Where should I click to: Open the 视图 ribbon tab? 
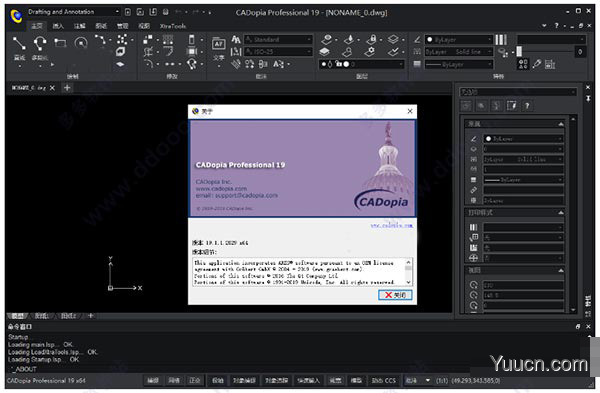point(144,26)
